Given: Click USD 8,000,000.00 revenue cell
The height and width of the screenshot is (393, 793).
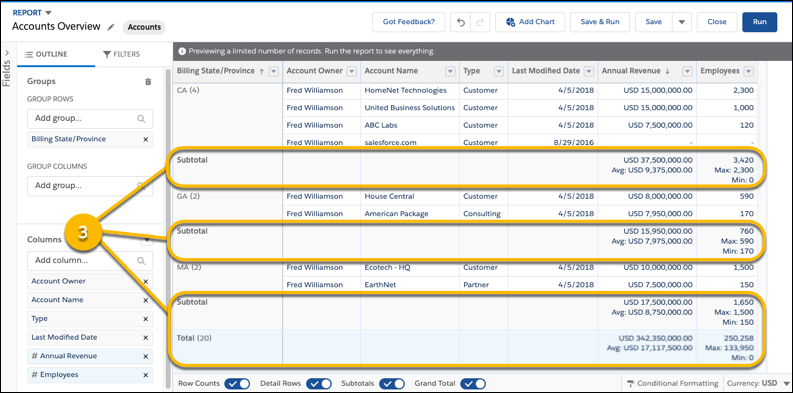Looking at the screenshot, I should coord(660,196).
